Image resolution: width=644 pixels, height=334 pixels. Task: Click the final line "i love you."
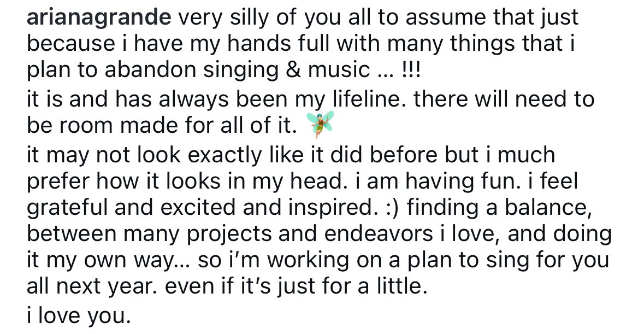pyautogui.click(x=79, y=316)
